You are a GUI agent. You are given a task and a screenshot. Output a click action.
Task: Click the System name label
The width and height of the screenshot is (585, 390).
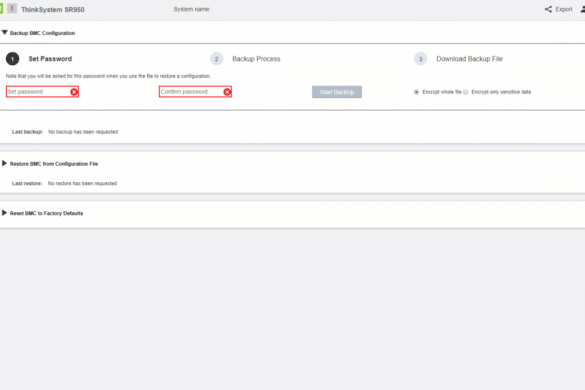(192, 9)
